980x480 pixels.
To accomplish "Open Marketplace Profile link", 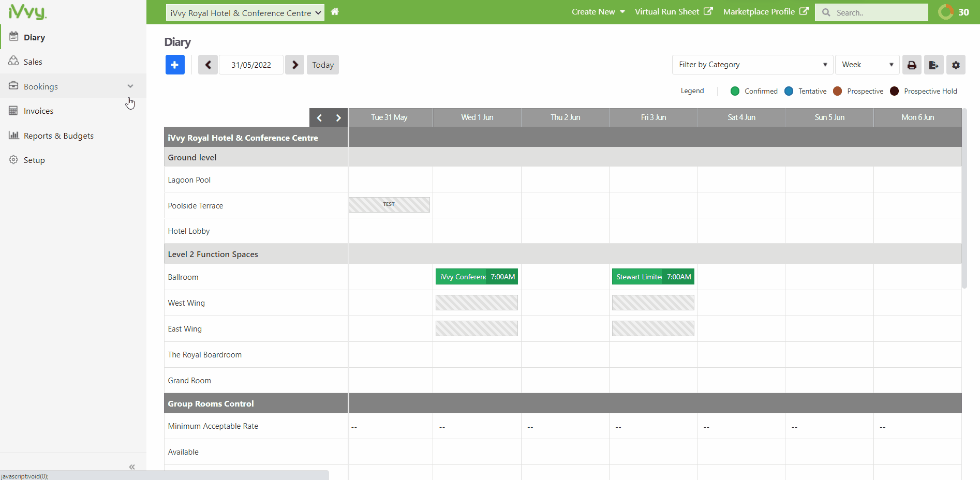I will 759,12.
